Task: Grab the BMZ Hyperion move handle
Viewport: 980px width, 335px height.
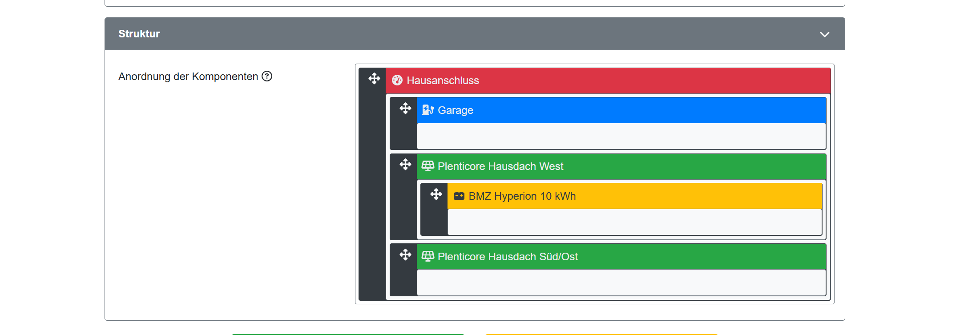Action: (x=436, y=194)
